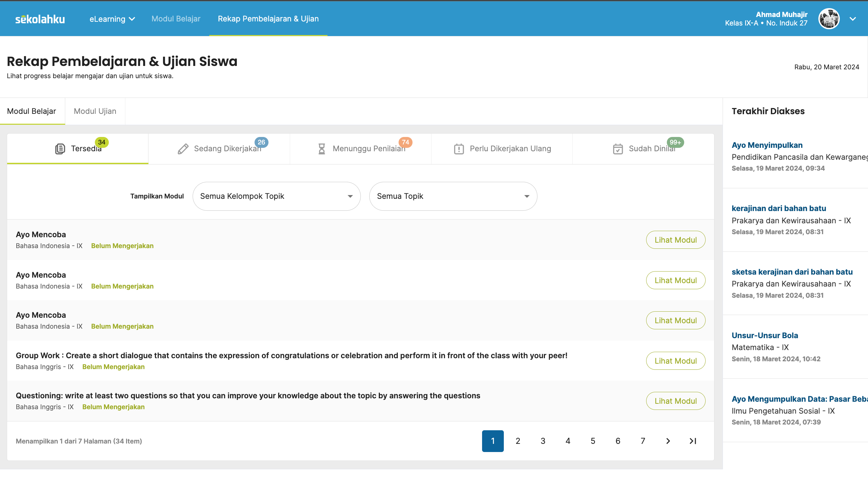This screenshot has height=486, width=868.
Task: Expand the eLearning dropdown menu
Action: [x=112, y=19]
